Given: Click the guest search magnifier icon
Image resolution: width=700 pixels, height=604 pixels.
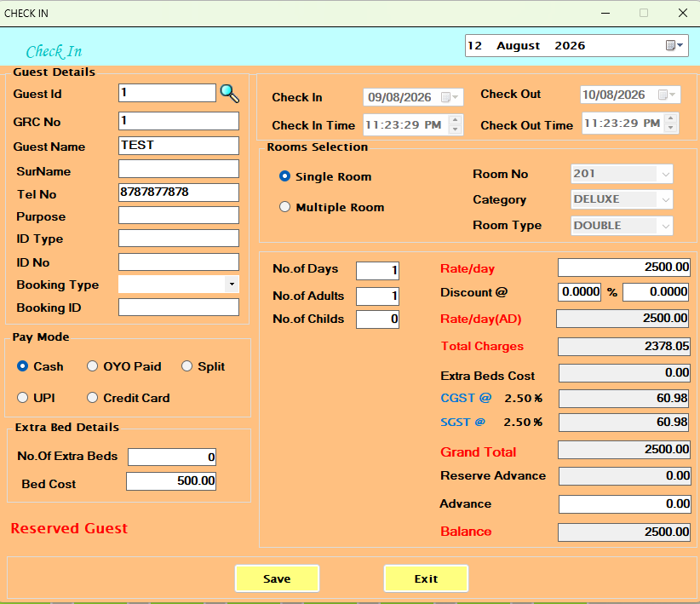Looking at the screenshot, I should coord(230,94).
